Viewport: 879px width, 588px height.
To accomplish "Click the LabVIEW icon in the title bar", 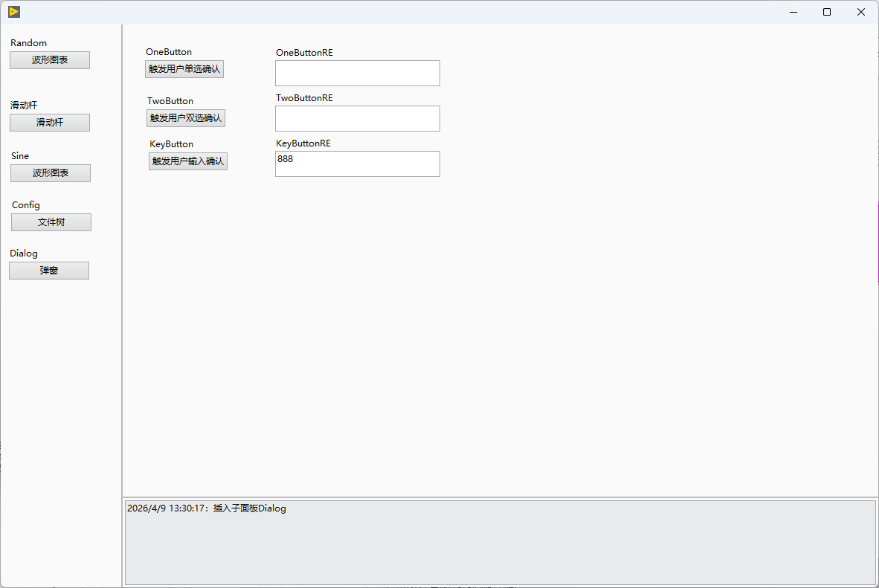I will click(14, 12).
